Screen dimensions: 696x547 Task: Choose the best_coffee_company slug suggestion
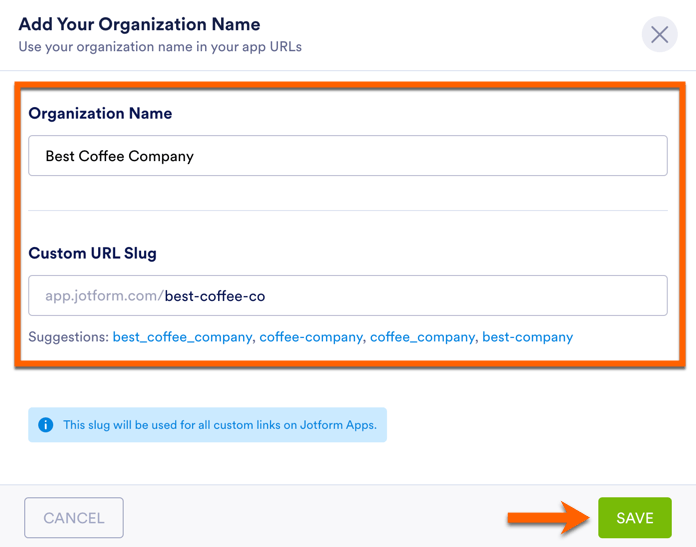click(182, 337)
